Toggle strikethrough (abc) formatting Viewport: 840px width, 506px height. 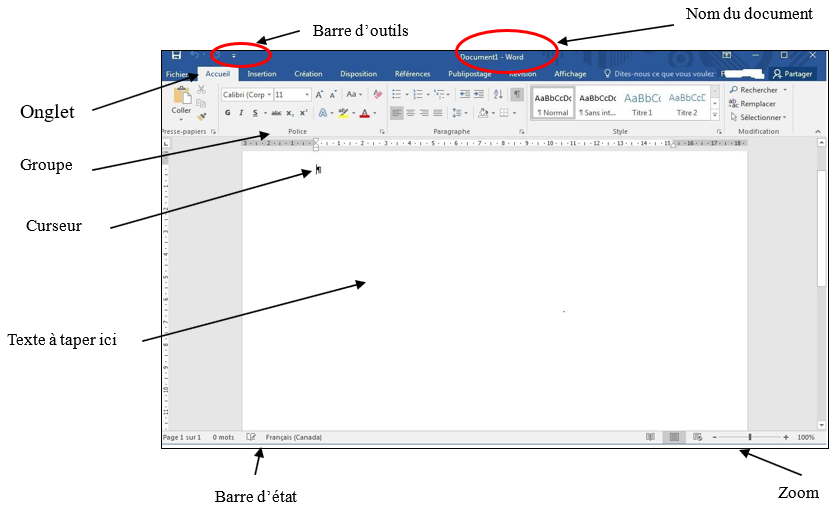(x=276, y=113)
